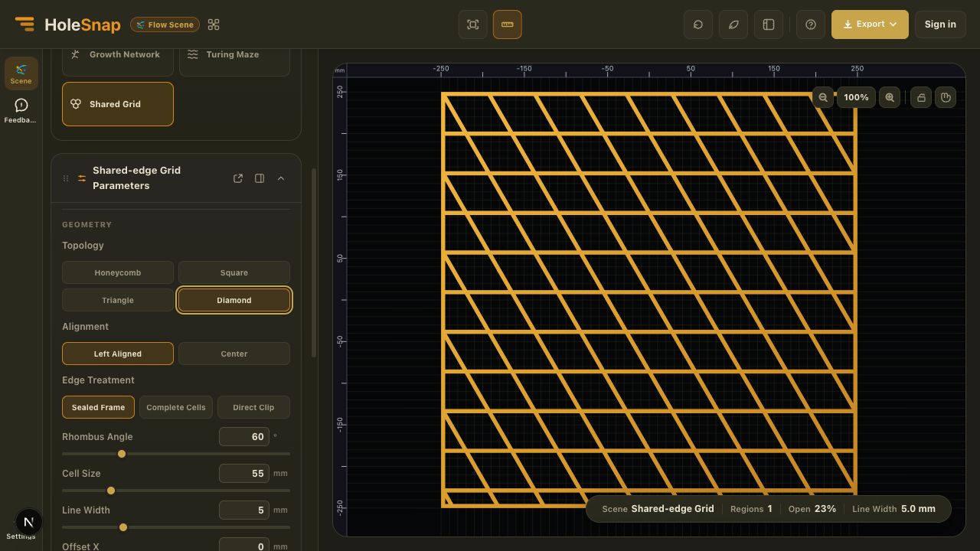Viewport: 980px width, 551px height.
Task: Toggle the sidebar layout icon in the header
Action: coord(769,24)
